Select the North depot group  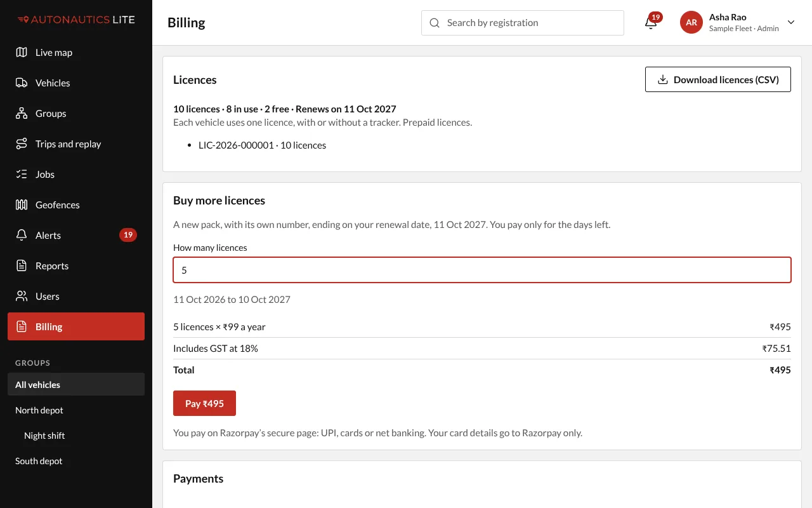click(x=76, y=410)
